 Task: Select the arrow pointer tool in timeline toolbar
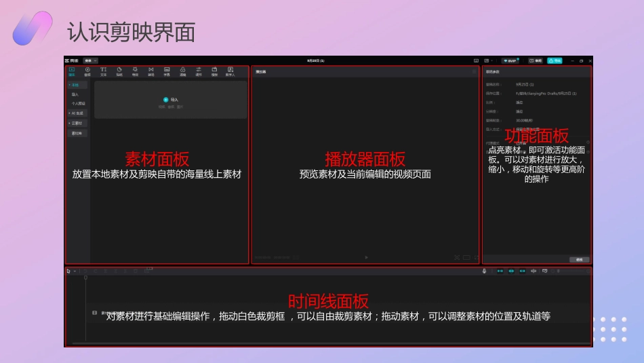pos(68,271)
